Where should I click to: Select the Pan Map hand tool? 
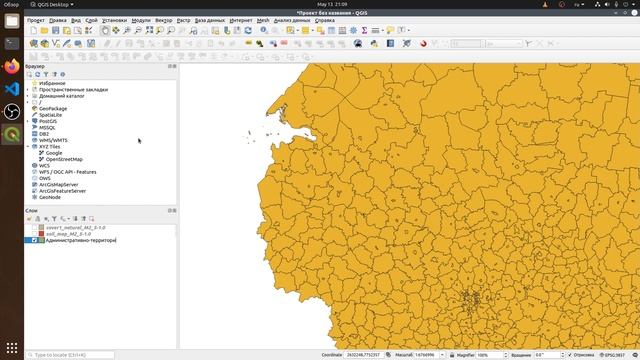105,31
